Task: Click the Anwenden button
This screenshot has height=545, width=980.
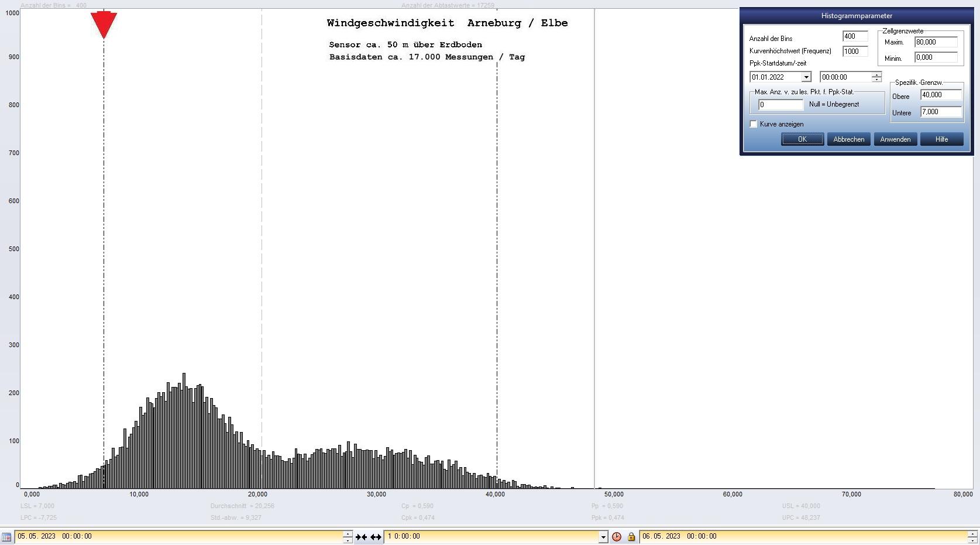Action: point(895,139)
